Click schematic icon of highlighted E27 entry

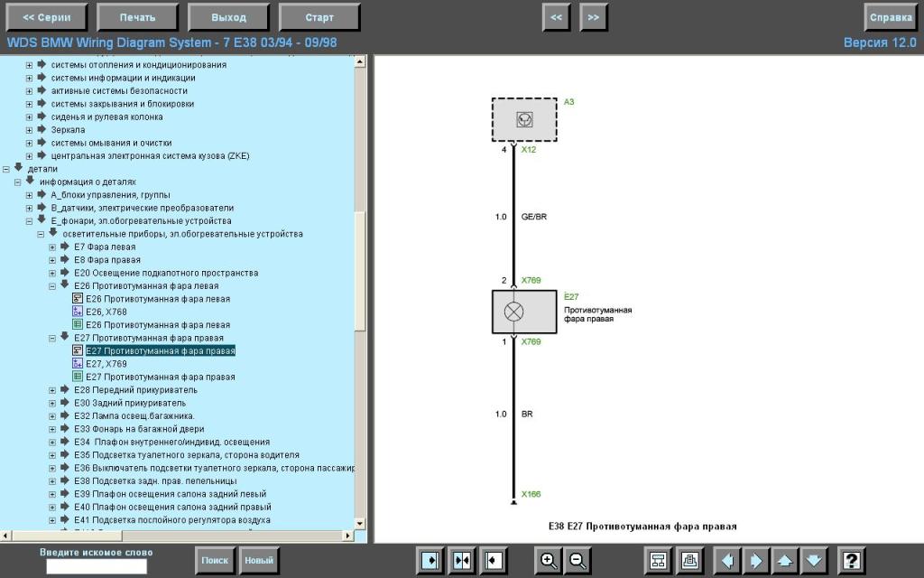[78, 350]
